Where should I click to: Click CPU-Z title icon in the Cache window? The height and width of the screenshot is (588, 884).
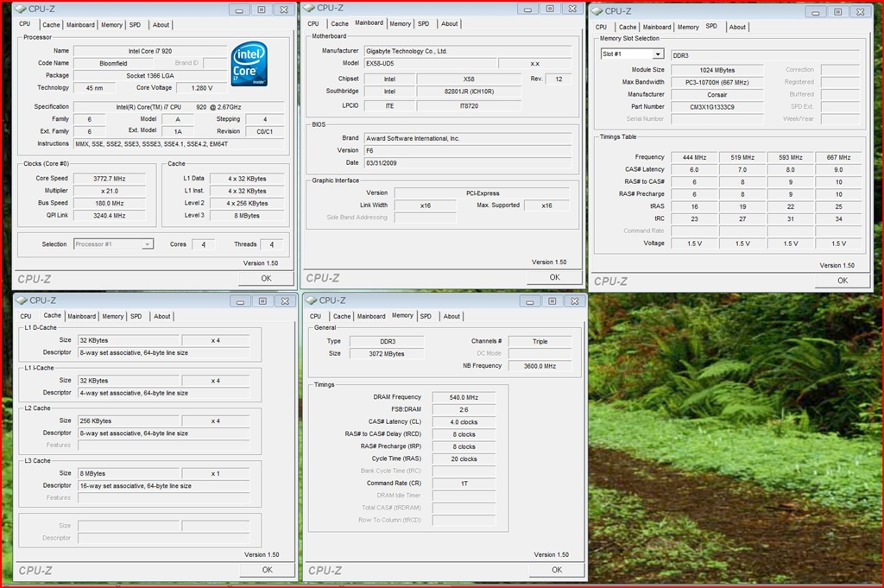22,300
